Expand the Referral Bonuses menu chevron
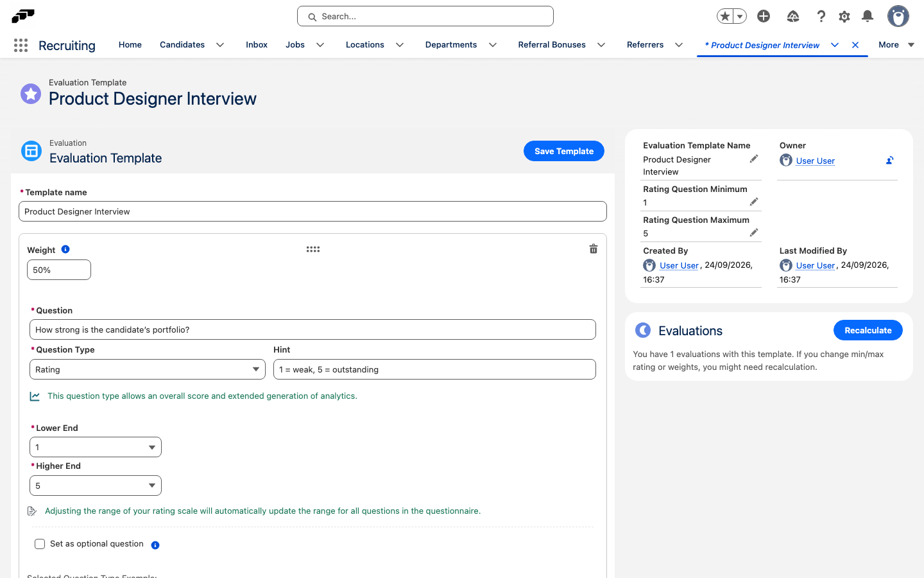 tap(601, 45)
